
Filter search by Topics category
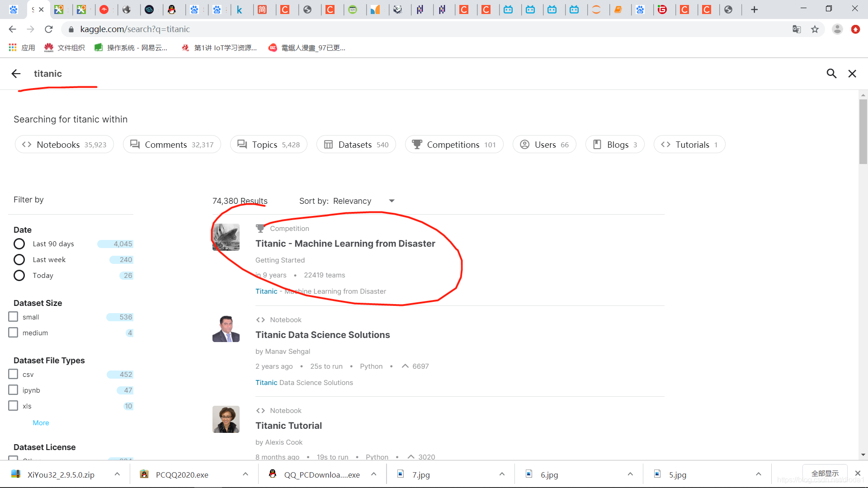coord(269,145)
